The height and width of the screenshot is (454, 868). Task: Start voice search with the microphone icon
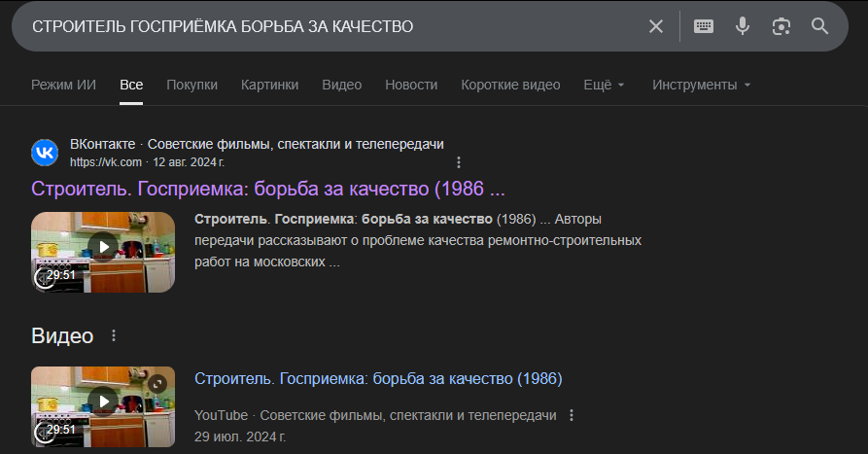(x=743, y=26)
